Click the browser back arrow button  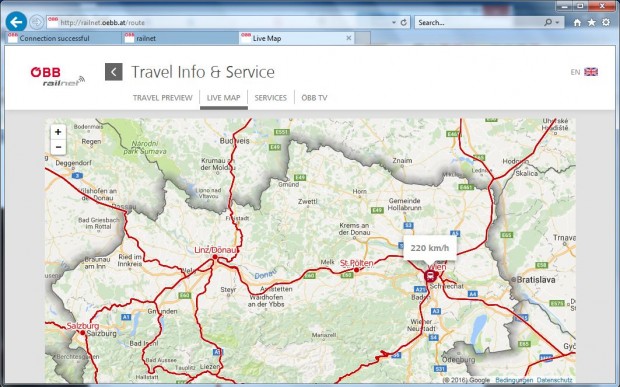pos(16,22)
